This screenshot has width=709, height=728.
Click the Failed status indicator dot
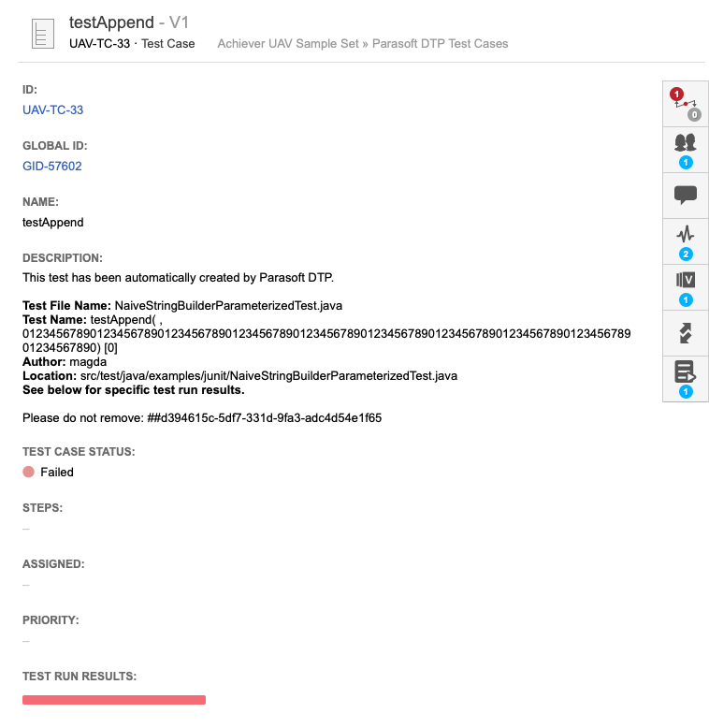28,473
